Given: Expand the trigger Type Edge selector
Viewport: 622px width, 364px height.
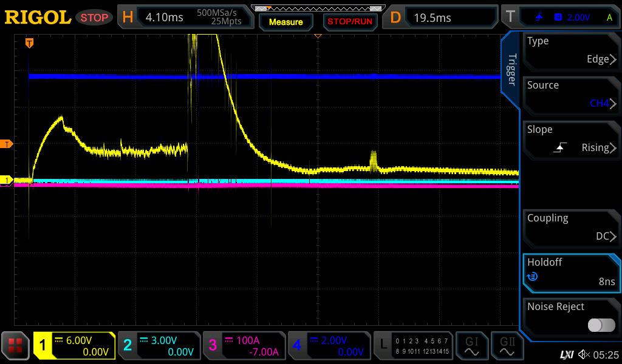Looking at the screenshot, I should (x=571, y=50).
